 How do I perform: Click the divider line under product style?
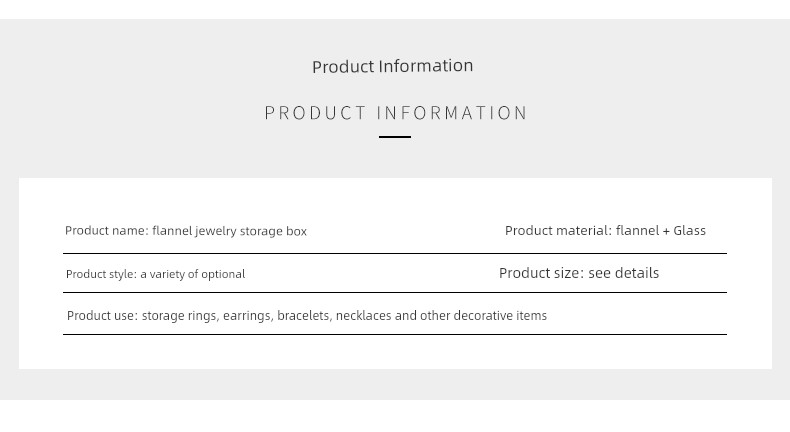[395, 292]
